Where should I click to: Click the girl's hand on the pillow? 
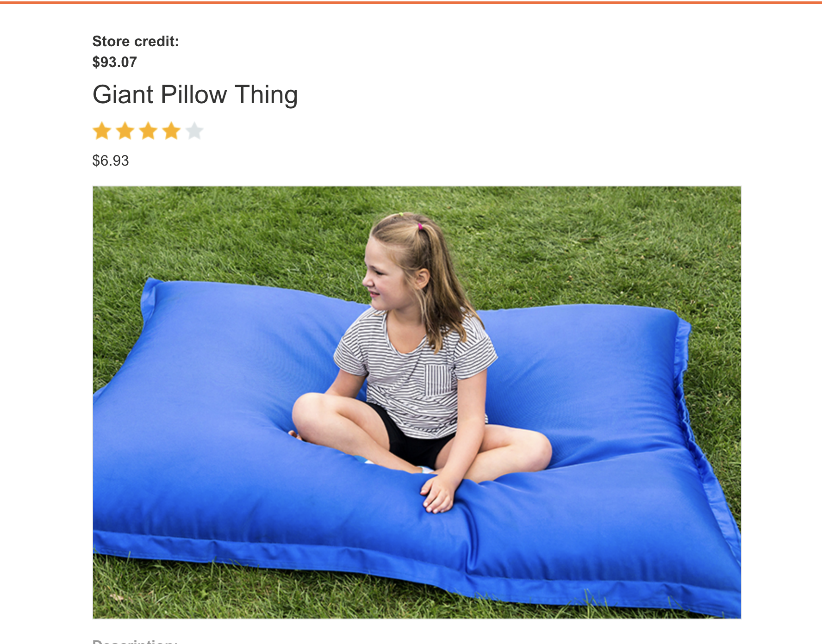coord(437,494)
